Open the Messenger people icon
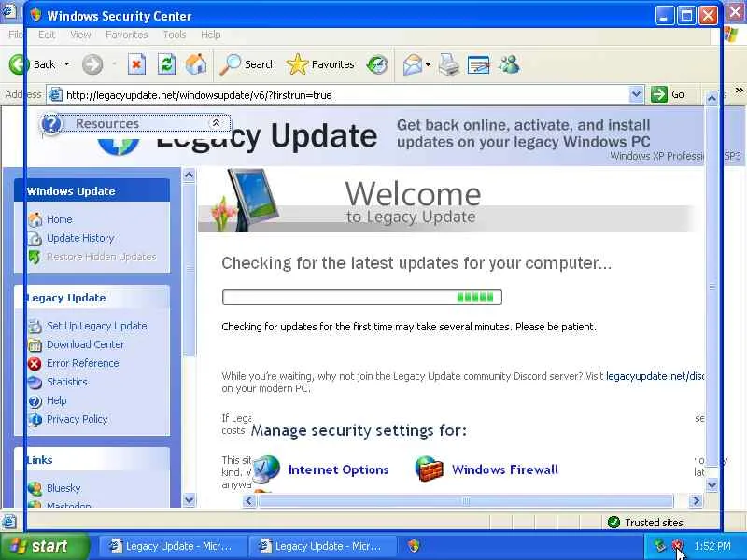Viewport: 747px width, 560px height. [x=509, y=64]
